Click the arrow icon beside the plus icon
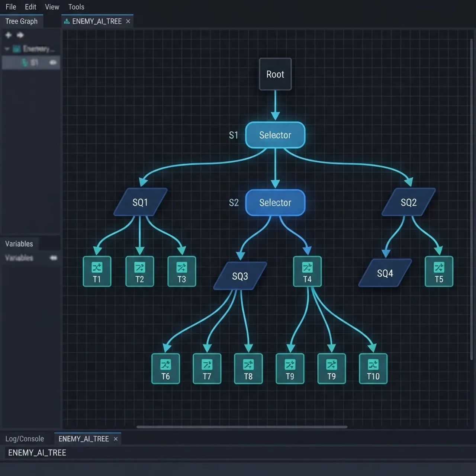The width and height of the screenshot is (476, 476). pyautogui.click(x=20, y=35)
